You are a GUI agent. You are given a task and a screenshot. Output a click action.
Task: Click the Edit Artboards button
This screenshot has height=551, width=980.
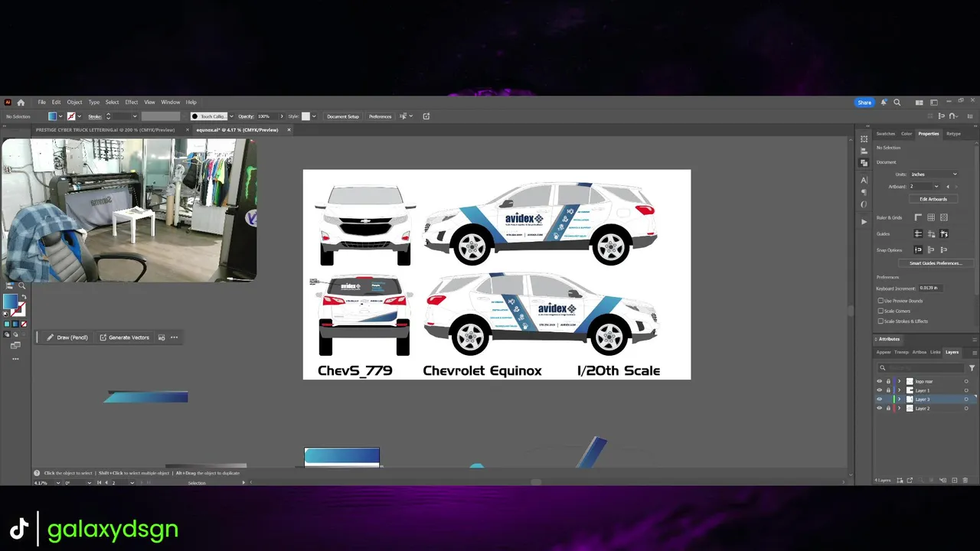click(x=933, y=199)
